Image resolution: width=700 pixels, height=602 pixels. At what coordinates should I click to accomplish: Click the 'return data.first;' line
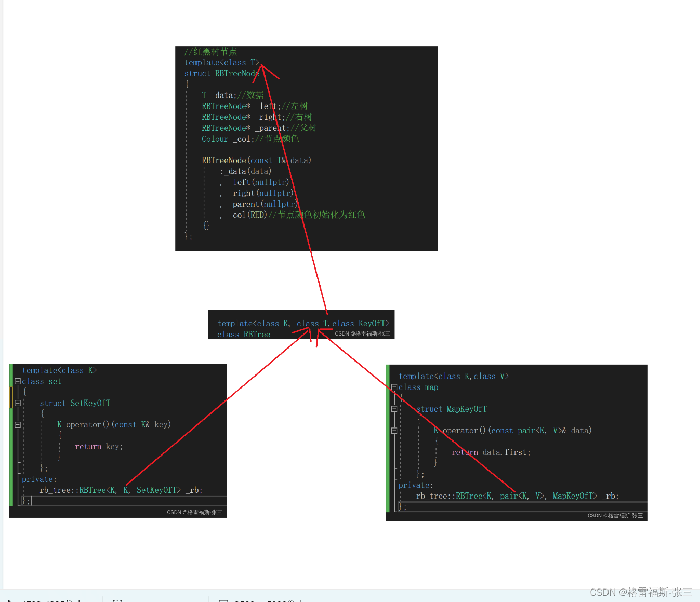491,452
